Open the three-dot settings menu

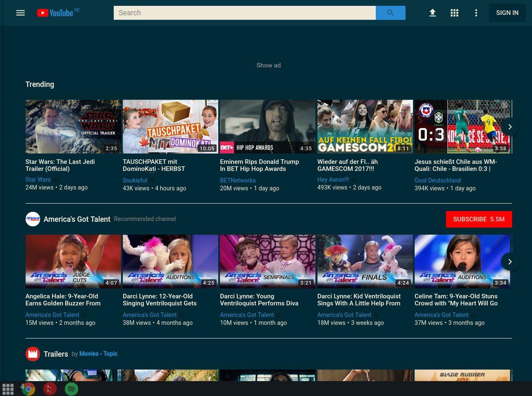click(476, 13)
